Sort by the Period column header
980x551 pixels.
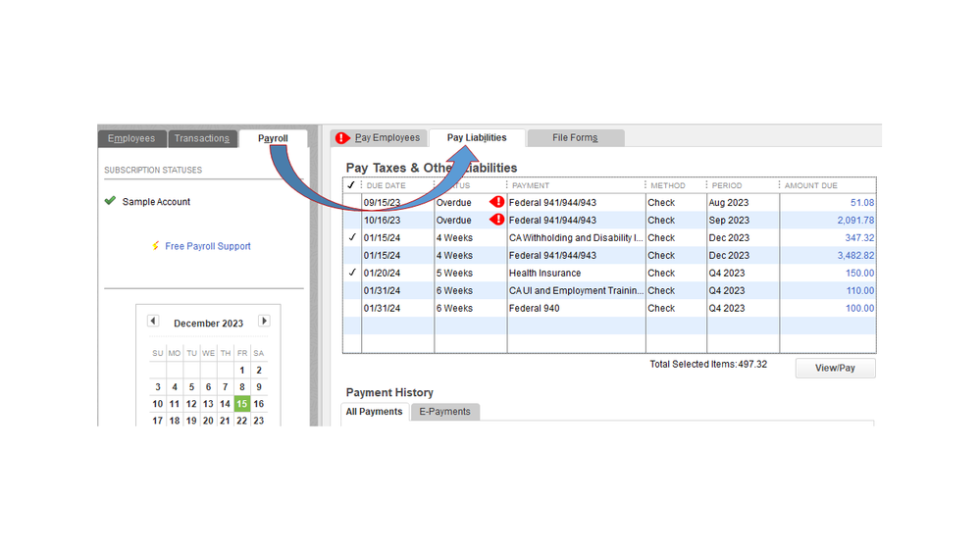pos(744,185)
